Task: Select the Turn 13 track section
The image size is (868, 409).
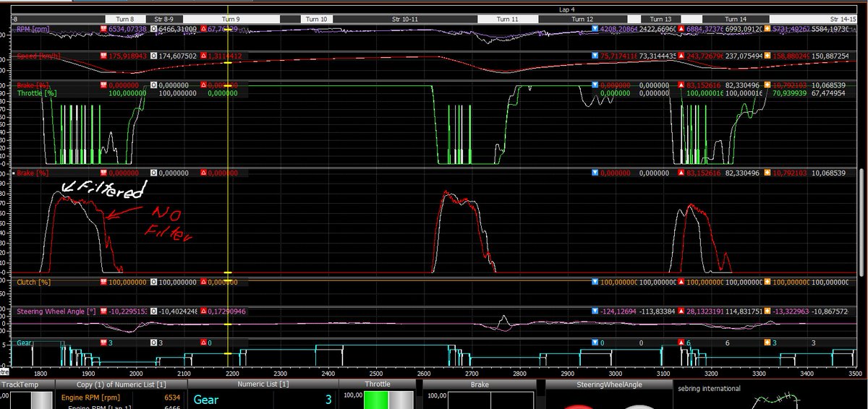Action: tap(660, 20)
